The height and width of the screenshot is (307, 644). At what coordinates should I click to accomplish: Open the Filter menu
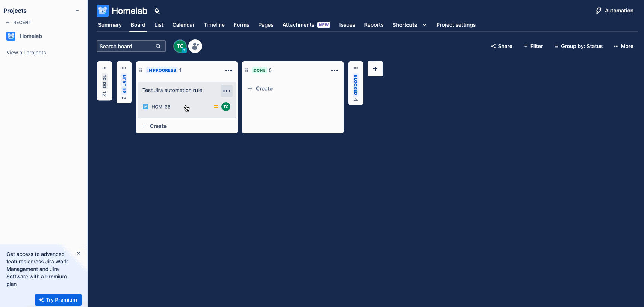[x=533, y=46]
